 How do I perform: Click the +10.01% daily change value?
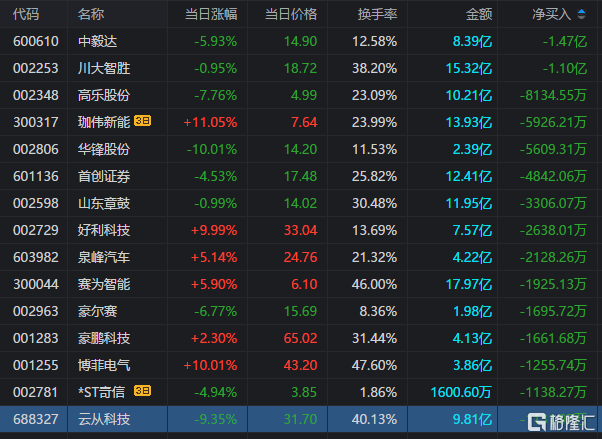tap(210, 365)
